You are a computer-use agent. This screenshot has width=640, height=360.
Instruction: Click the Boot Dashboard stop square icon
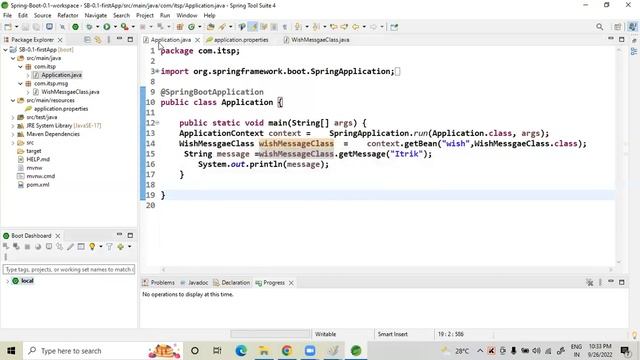point(27,247)
